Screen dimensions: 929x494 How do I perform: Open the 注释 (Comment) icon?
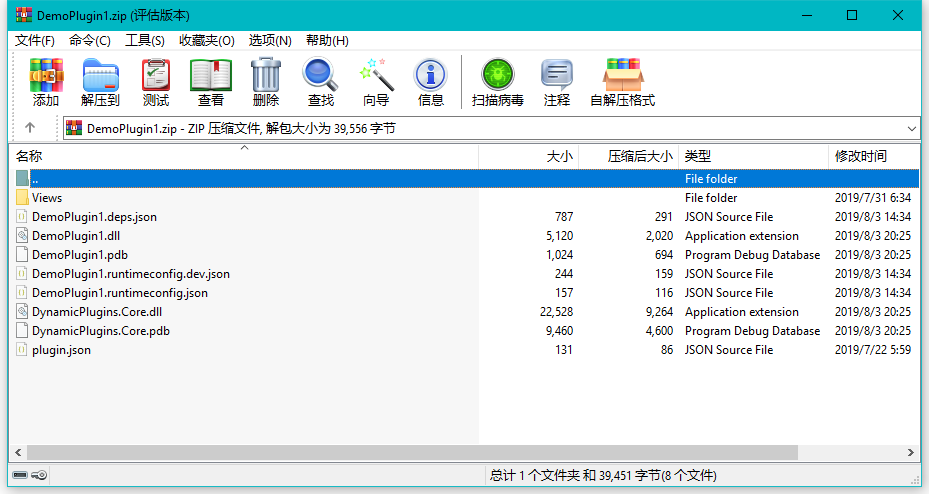tap(557, 76)
